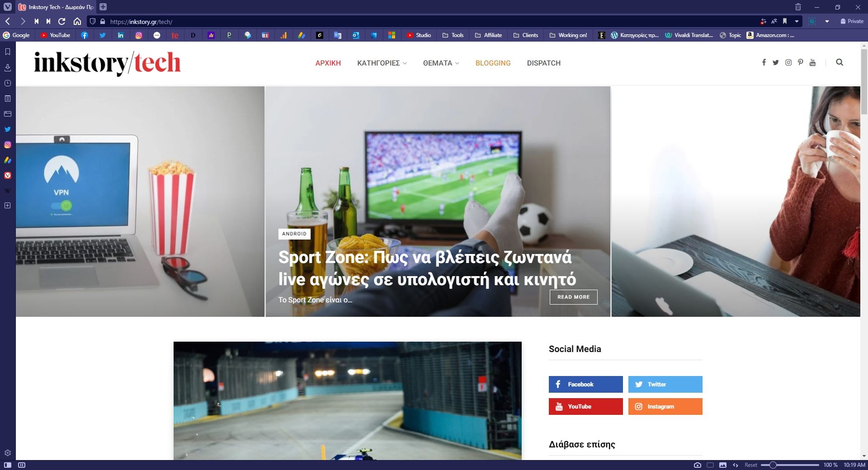Open the Downloads panel in sidebar
Image resolution: width=868 pixels, height=470 pixels.
tap(8, 68)
